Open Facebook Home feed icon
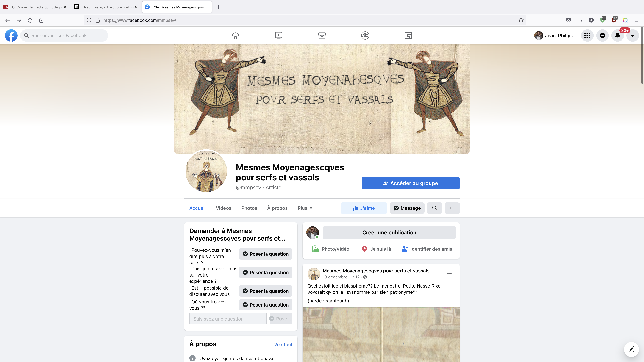Viewport: 644px width, 362px height. 235,36
